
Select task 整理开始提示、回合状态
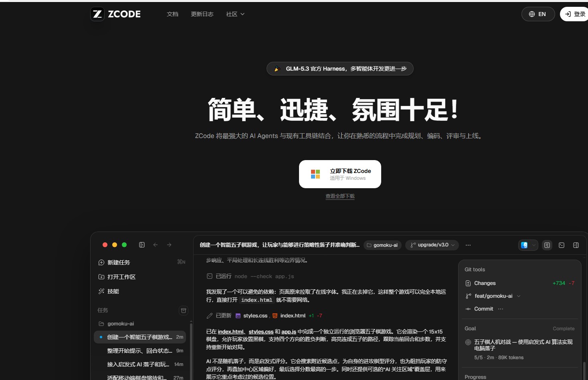(140, 351)
